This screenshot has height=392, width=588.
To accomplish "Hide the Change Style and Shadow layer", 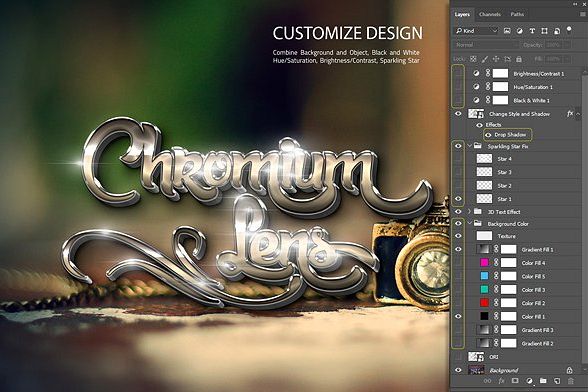I will point(458,114).
